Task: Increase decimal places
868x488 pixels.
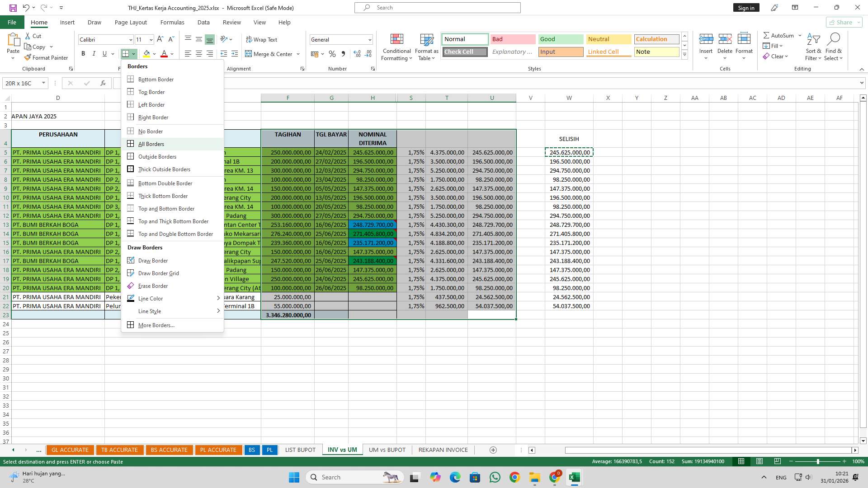Action: pyautogui.click(x=357, y=54)
